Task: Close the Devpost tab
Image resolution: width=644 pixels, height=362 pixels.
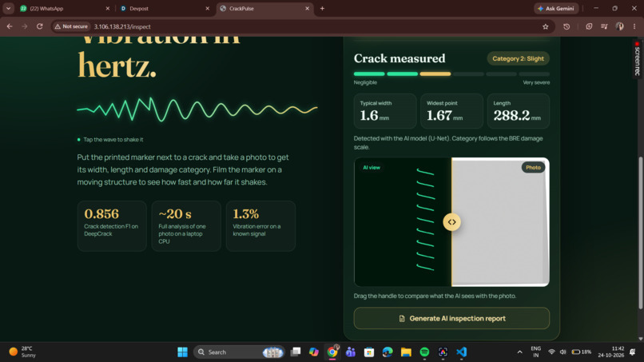Action: [x=208, y=8]
